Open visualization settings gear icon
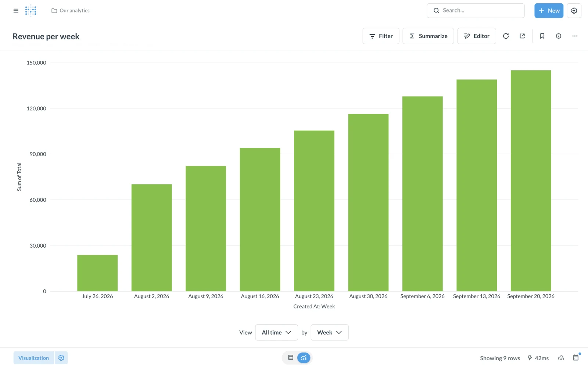Image resolution: width=588 pixels, height=368 pixels. tap(61, 358)
